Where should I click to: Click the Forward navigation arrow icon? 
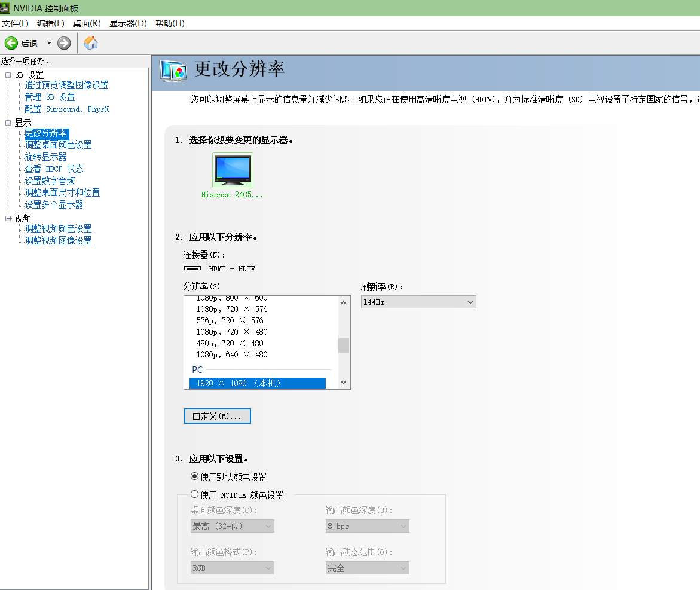(x=63, y=42)
